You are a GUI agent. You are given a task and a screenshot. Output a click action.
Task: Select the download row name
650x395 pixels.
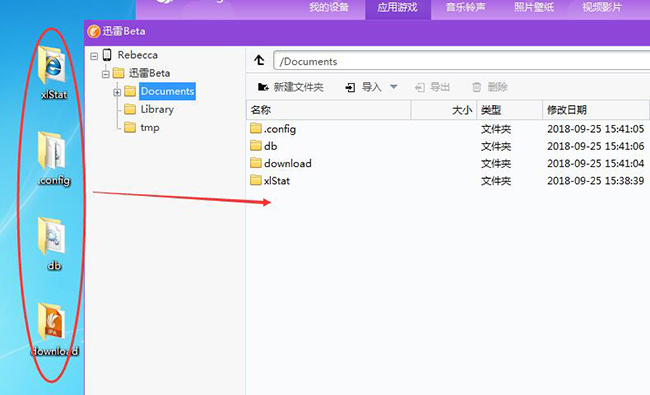(x=288, y=163)
